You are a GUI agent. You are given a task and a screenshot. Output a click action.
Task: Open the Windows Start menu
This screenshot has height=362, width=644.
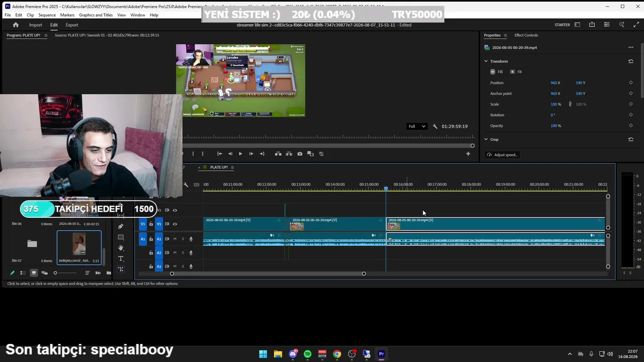coord(263,354)
